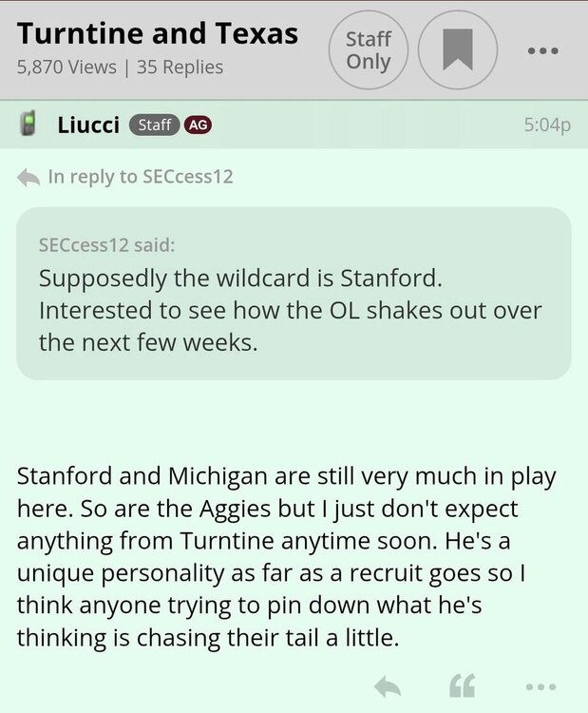Open the thread's three-dot options menu
Screen dimensions: 588x713
click(x=542, y=50)
